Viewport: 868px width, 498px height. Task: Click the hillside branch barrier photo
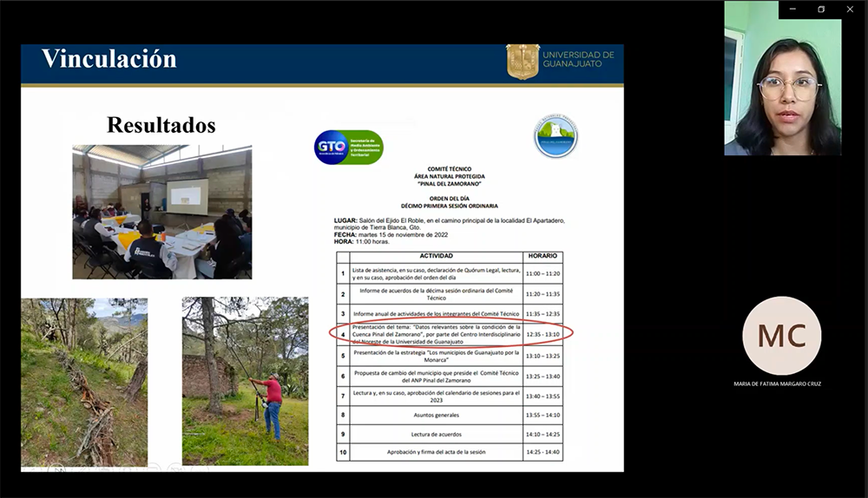[84, 382]
